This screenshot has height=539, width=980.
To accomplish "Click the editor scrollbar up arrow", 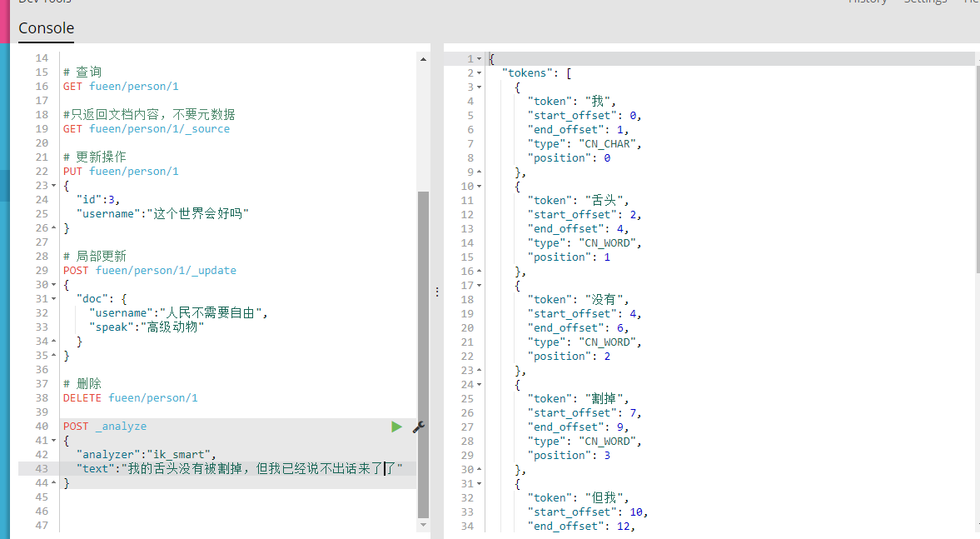I will 423,59.
